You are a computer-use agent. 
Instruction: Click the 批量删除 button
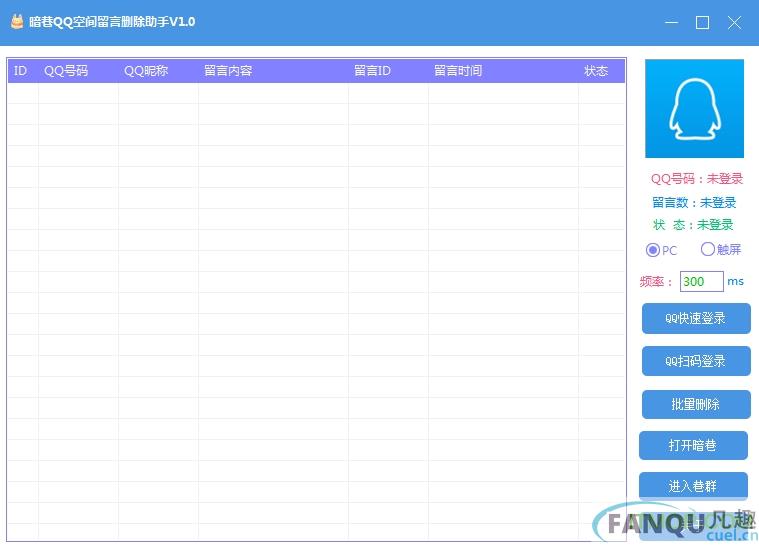point(696,404)
